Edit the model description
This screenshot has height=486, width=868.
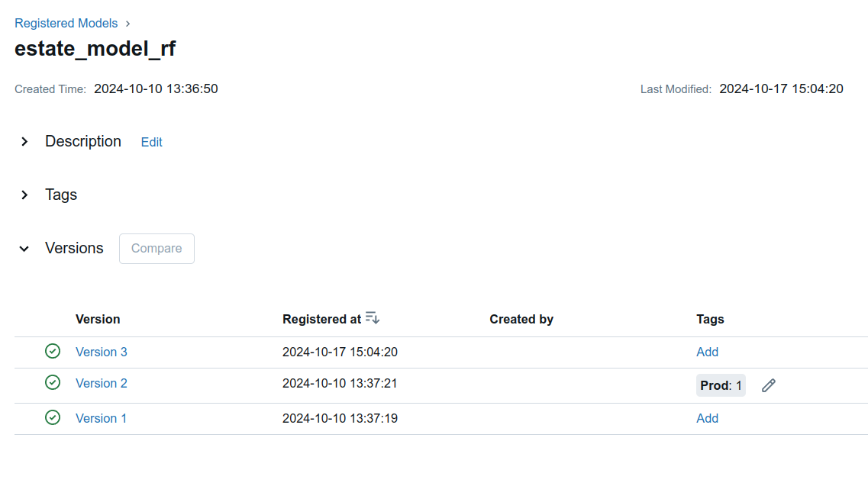point(151,142)
